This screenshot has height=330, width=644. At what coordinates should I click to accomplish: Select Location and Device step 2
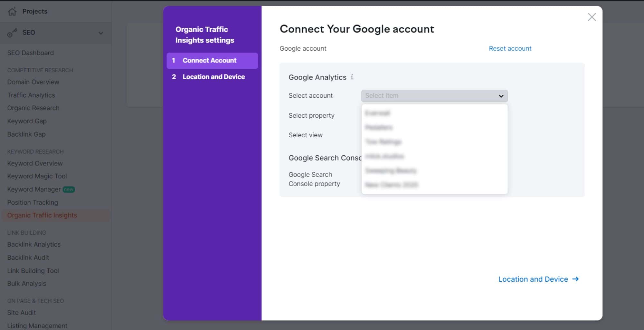pyautogui.click(x=212, y=77)
